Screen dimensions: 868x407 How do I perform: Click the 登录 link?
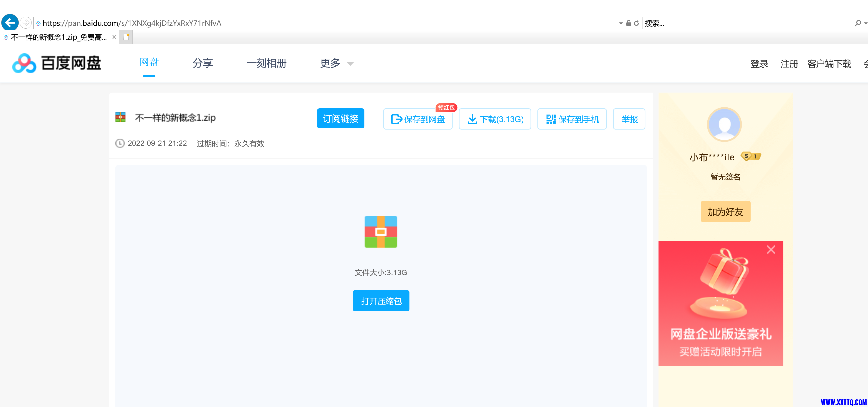[x=759, y=64]
